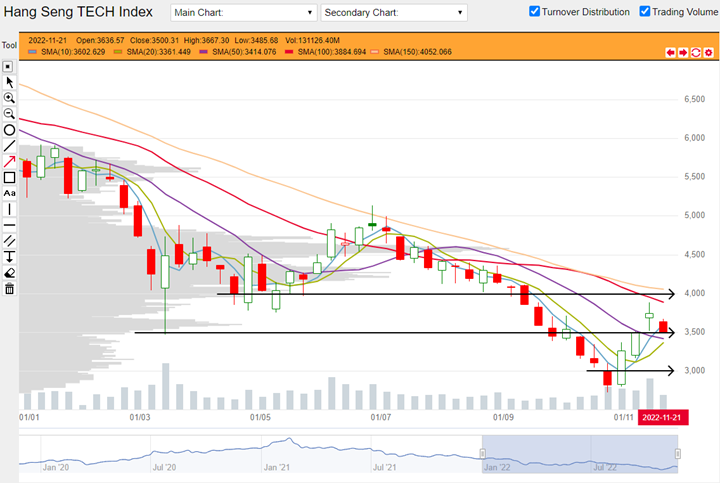Select the zoom in magnifier tool
The width and height of the screenshot is (720, 483).
9,98
